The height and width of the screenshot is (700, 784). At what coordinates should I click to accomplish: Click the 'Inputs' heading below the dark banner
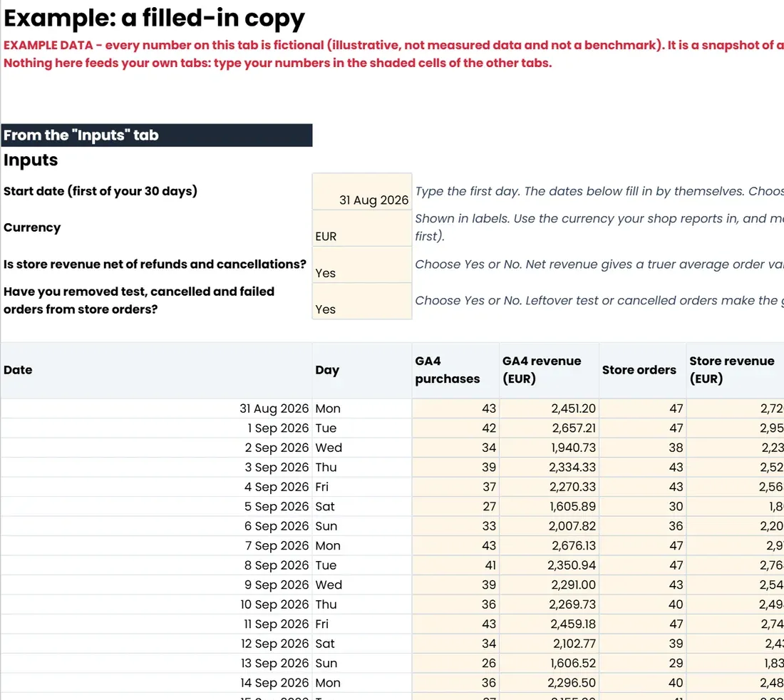click(x=31, y=160)
